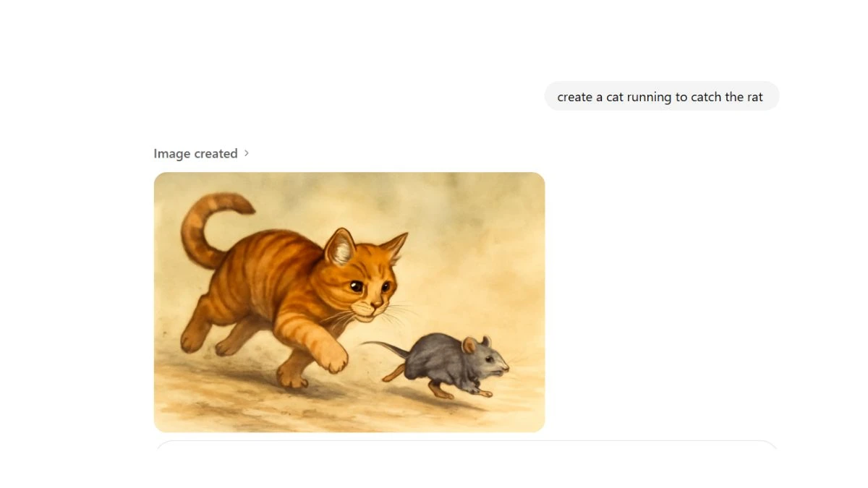Click the rat's pink rounded ear
Viewport: 868px width, 488px height.
click(470, 345)
